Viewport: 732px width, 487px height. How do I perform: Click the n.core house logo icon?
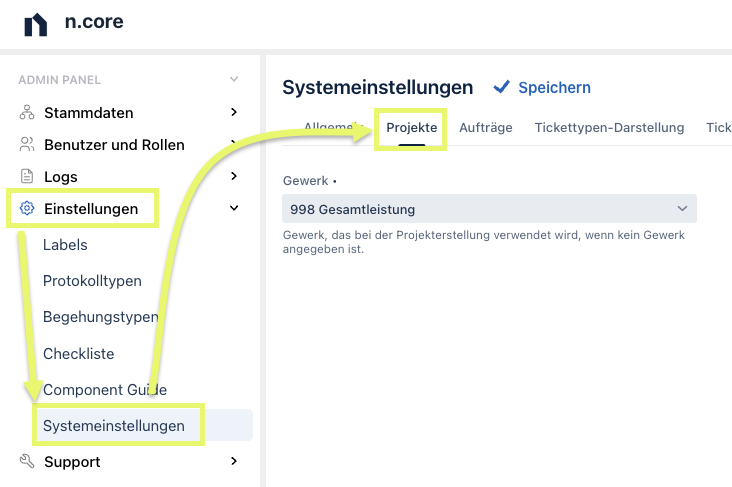click(x=36, y=24)
